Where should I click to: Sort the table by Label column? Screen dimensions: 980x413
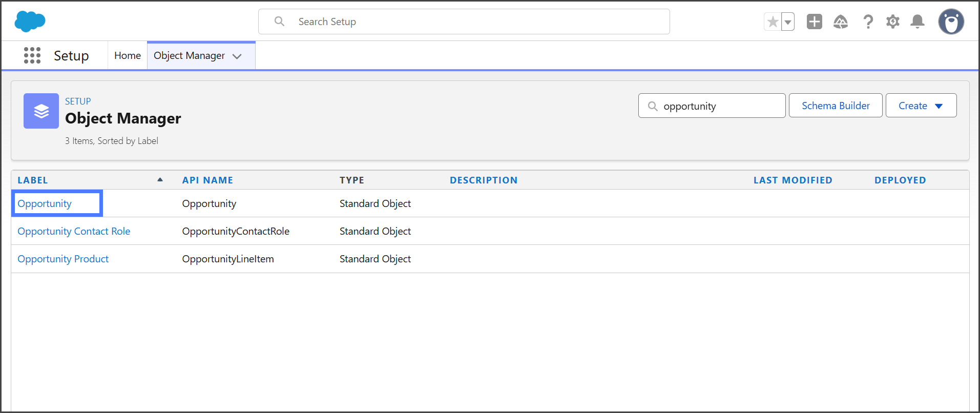coord(33,180)
